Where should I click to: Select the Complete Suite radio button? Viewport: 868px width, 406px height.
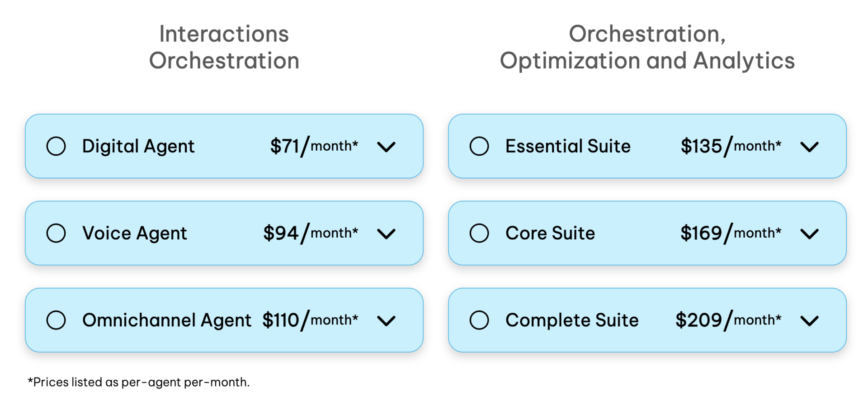[479, 320]
